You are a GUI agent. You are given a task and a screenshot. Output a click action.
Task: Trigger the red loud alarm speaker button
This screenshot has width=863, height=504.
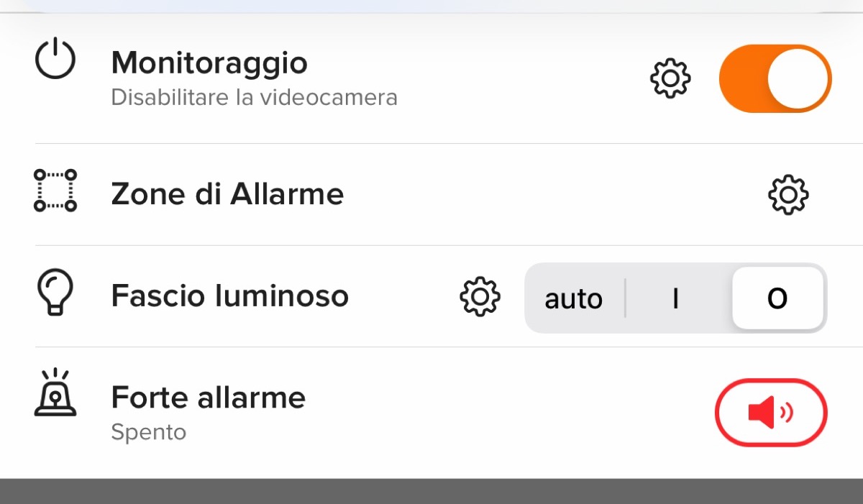[771, 413]
